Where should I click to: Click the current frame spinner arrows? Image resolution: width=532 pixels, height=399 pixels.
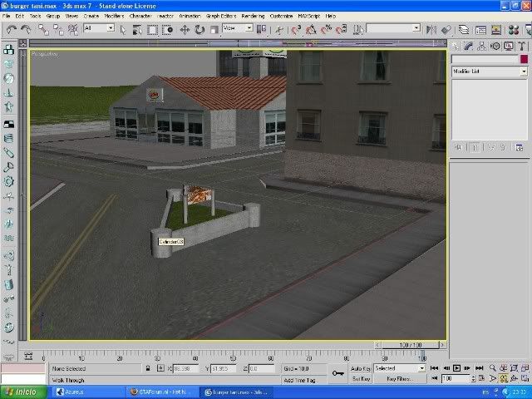pyautogui.click(x=473, y=378)
